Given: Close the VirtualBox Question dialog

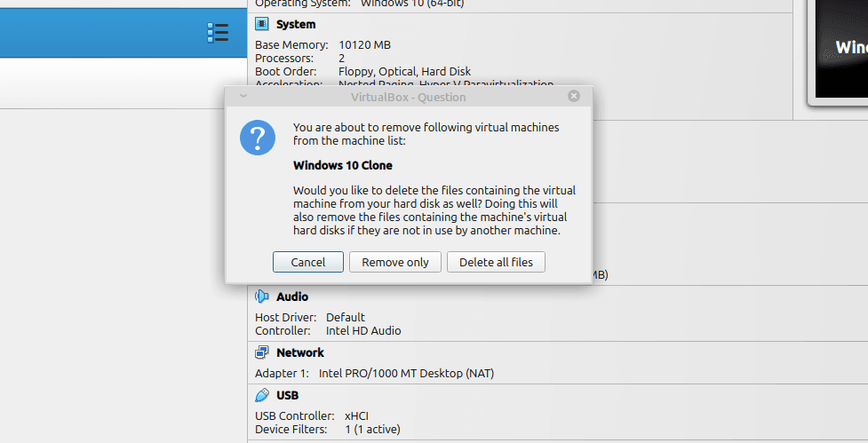Looking at the screenshot, I should pyautogui.click(x=574, y=96).
